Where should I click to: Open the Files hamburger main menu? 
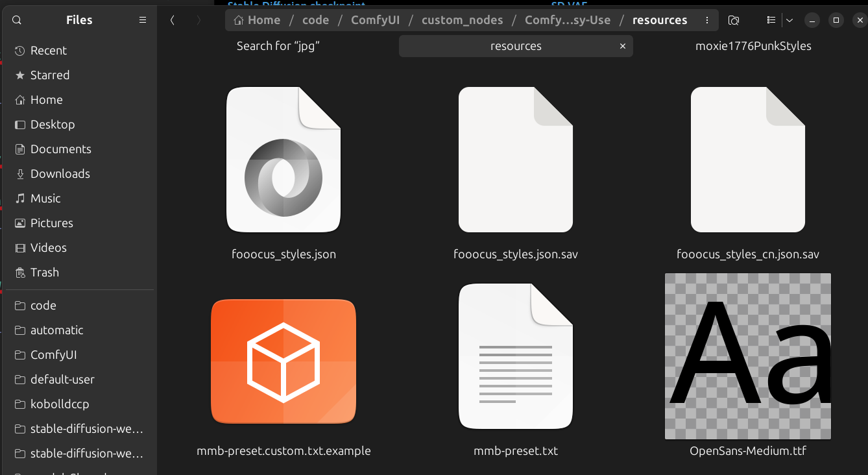click(143, 20)
